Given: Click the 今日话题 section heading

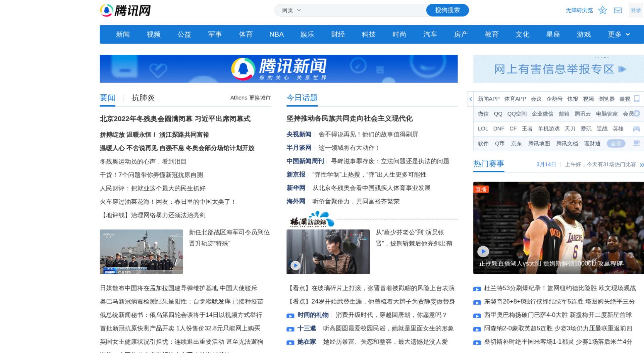Looking at the screenshot, I should click(x=302, y=98).
